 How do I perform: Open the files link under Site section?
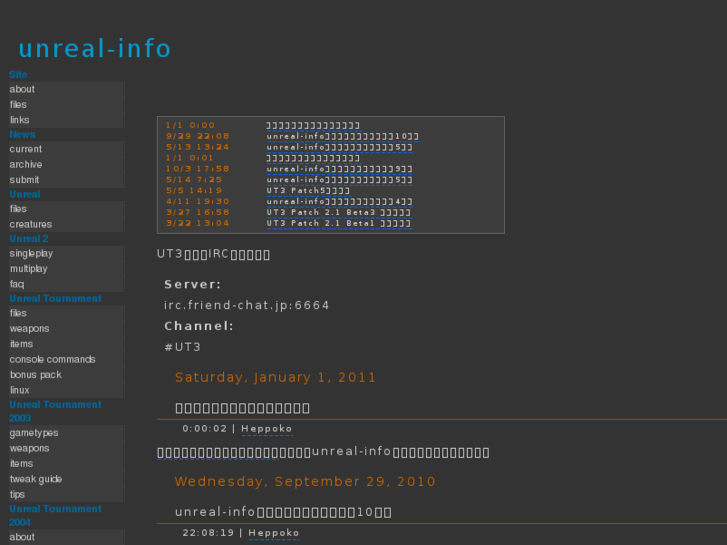point(66,104)
